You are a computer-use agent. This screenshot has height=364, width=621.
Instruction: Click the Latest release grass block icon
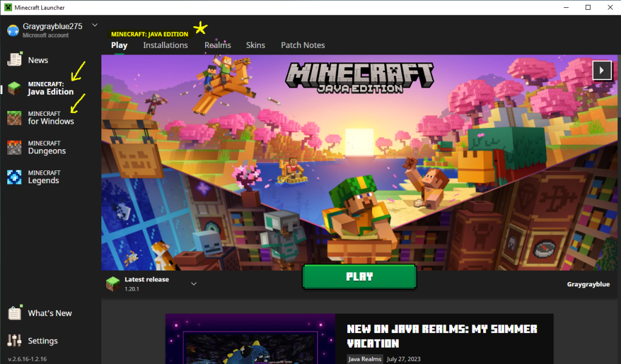pyautogui.click(x=113, y=283)
